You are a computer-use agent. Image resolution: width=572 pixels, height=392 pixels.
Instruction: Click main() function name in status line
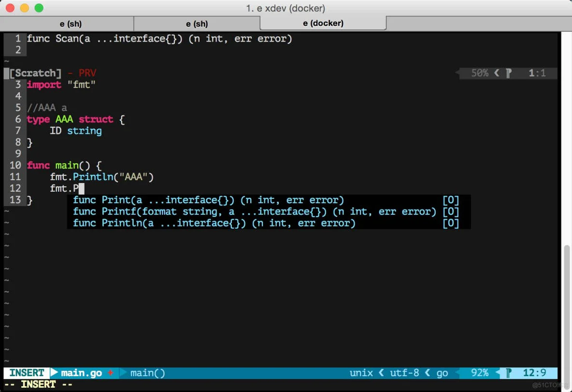148,373
